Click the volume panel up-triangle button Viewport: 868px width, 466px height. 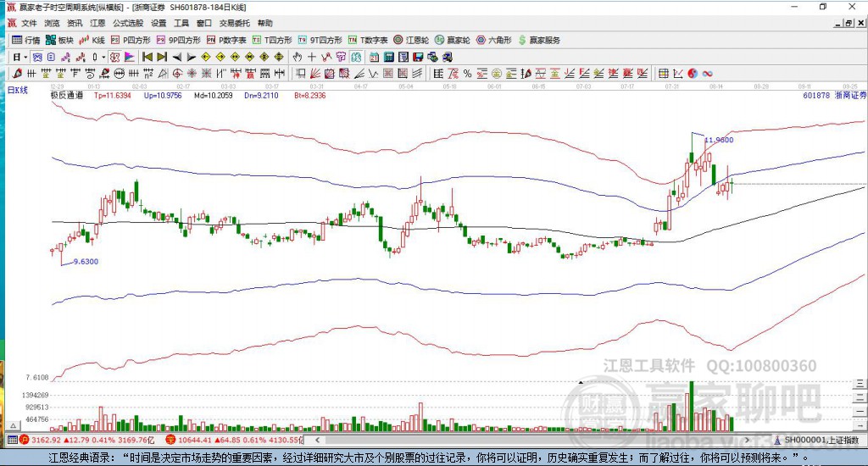pos(14,426)
